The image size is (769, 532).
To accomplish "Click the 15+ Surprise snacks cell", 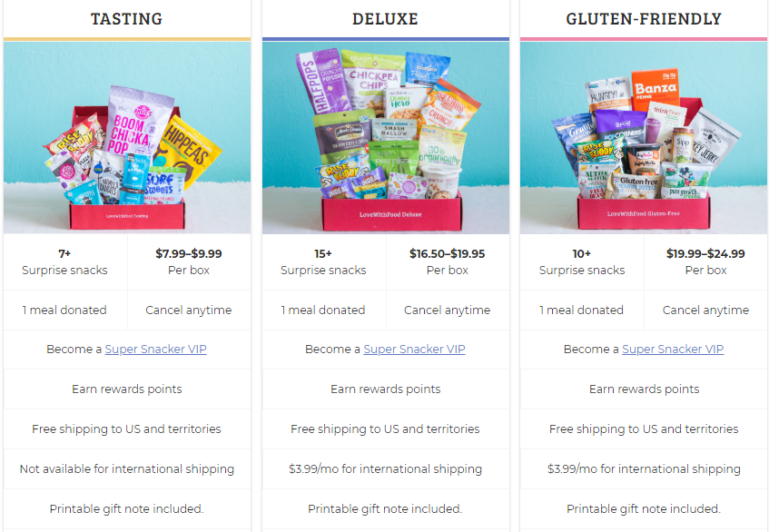I will (324, 261).
